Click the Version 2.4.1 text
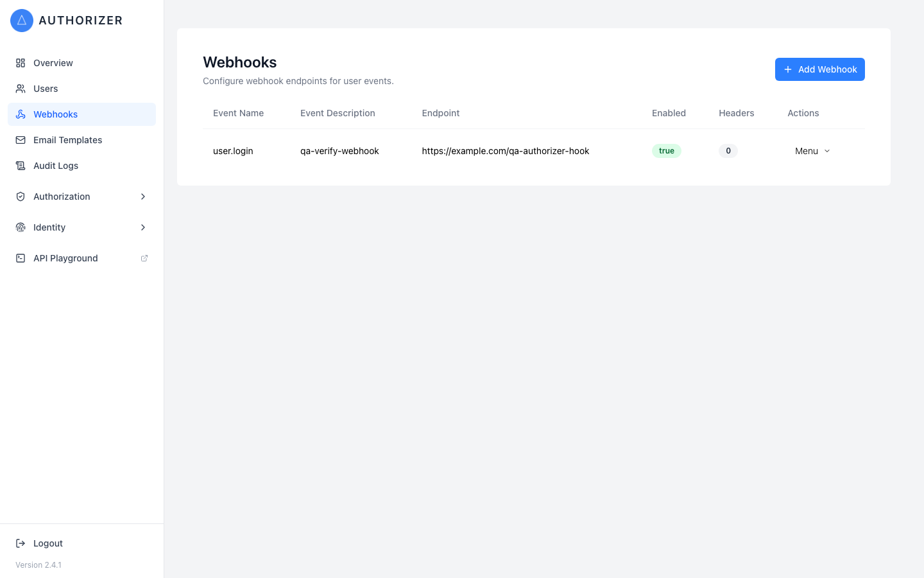The image size is (924, 578). coord(38,565)
